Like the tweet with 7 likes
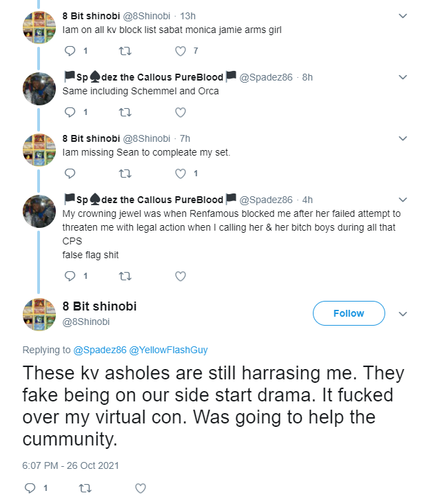Image resolution: width=430 pixels, height=504 pixels. coord(181,51)
